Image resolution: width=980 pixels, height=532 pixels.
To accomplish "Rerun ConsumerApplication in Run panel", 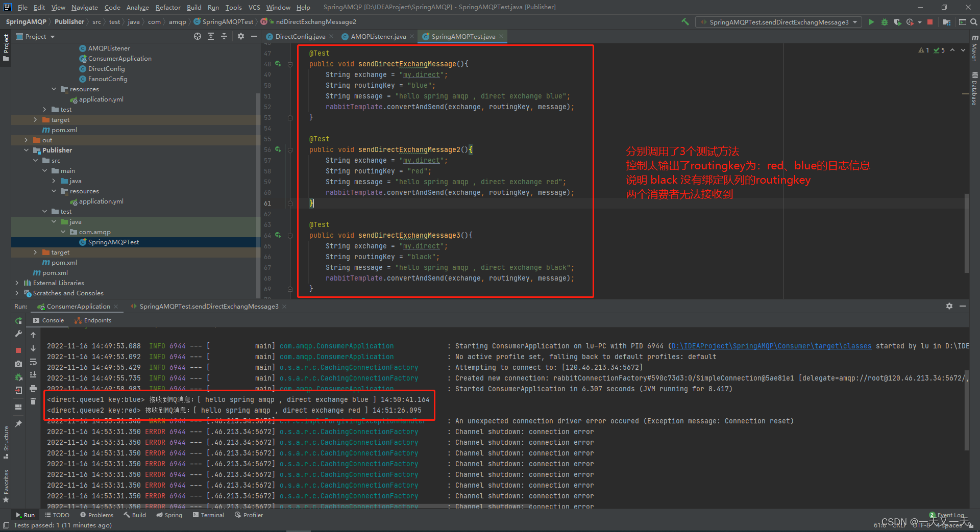I will point(18,321).
